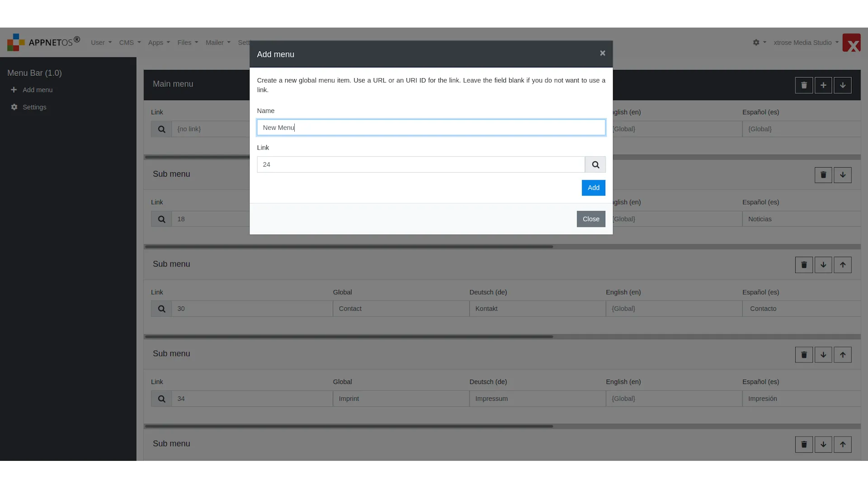
Task: Click the move-up arrow for third Sub menu
Action: click(x=843, y=355)
